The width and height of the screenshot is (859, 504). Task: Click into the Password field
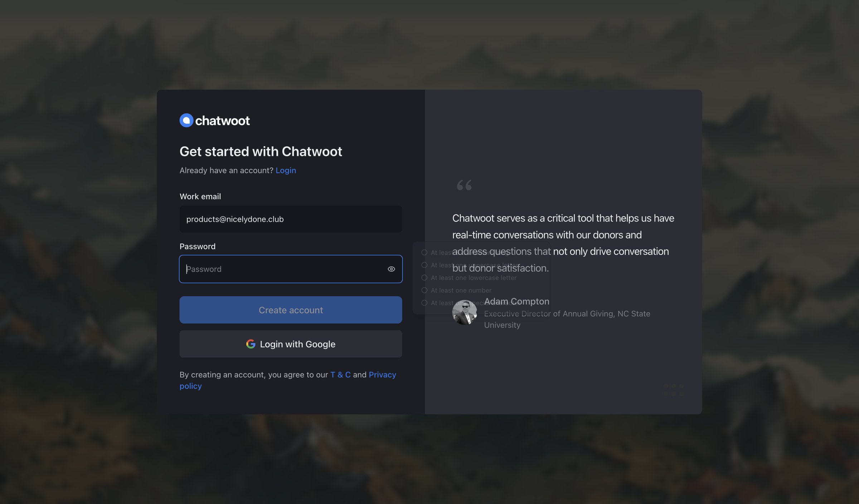[291, 269]
